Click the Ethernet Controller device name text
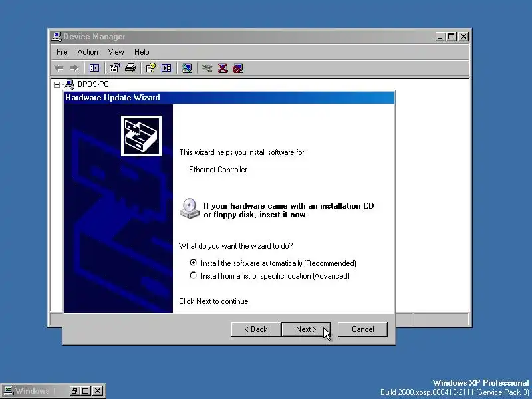Screen dimensions: 532x399 tap(218, 170)
